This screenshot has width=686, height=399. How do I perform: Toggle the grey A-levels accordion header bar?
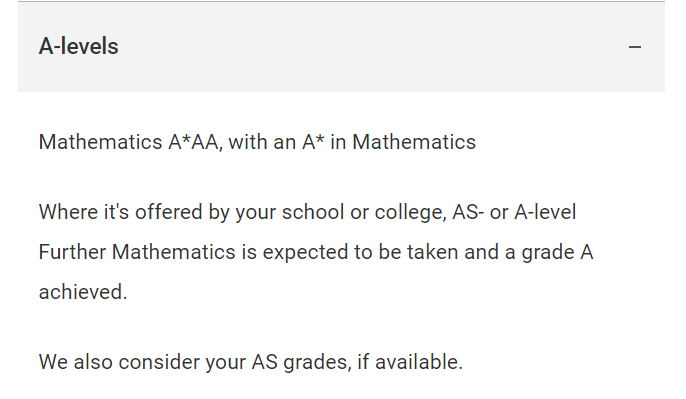(341, 47)
